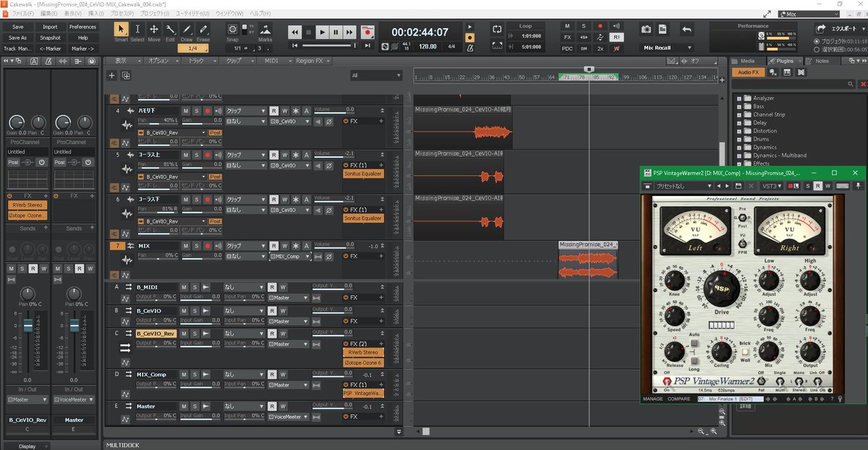Activate the Move tool

pos(154,30)
